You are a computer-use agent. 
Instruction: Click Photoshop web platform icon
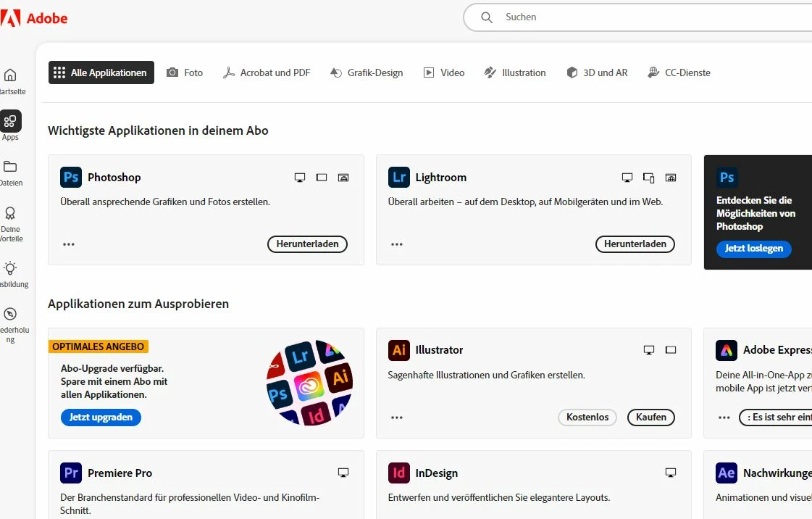click(343, 178)
